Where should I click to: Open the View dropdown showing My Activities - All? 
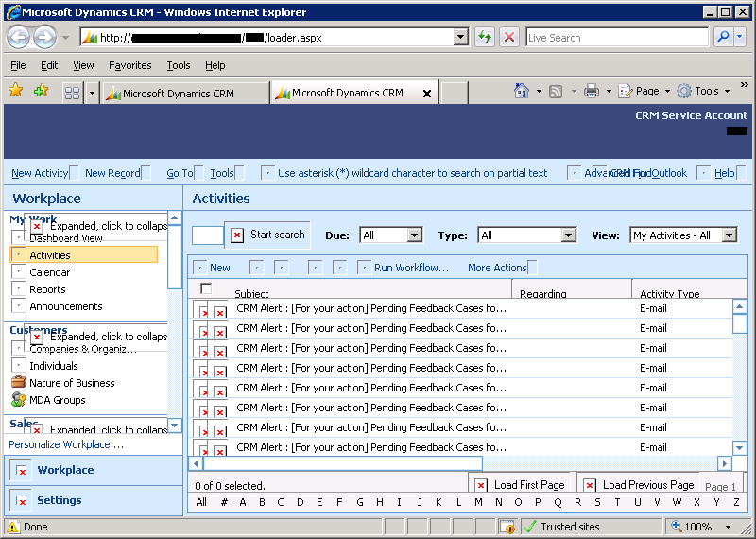coord(730,235)
